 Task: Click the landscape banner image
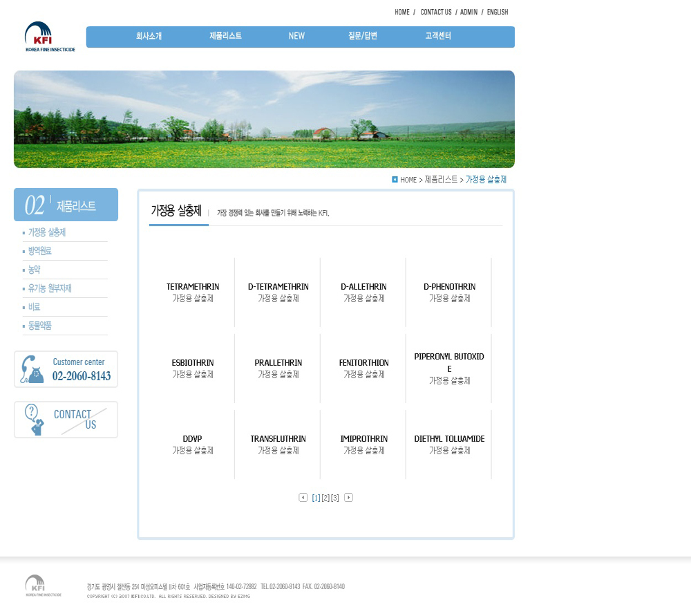coord(264,119)
